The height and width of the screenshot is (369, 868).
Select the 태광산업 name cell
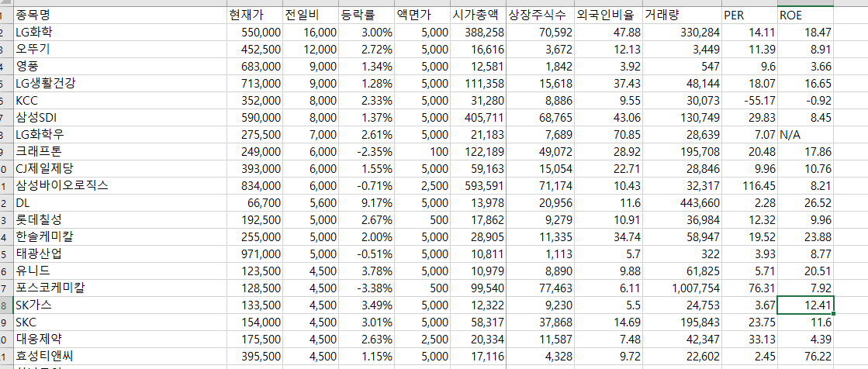pos(119,254)
